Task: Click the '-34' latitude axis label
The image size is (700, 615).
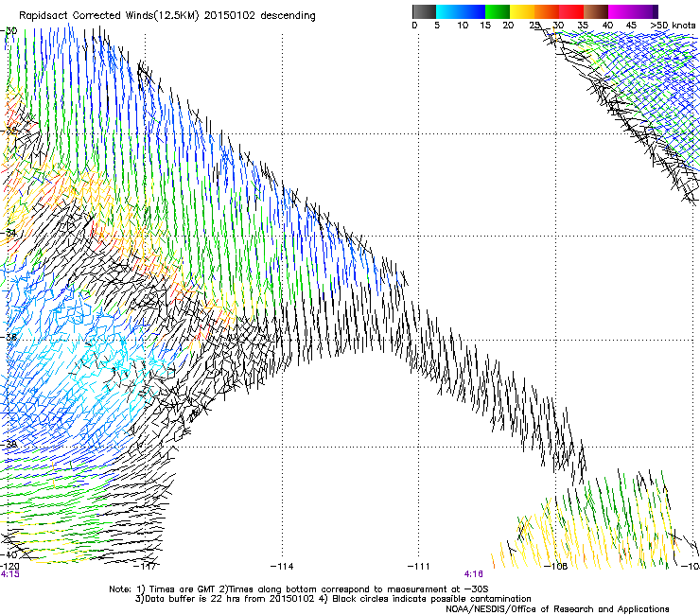Action: pos(9,233)
